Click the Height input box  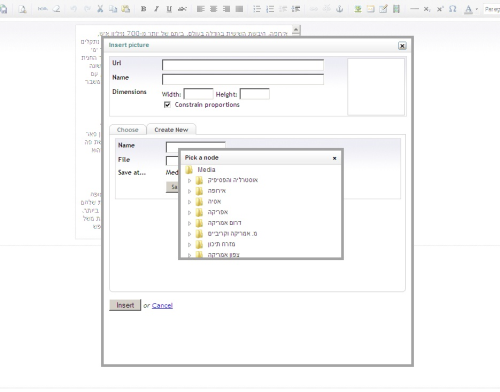[x=255, y=94]
